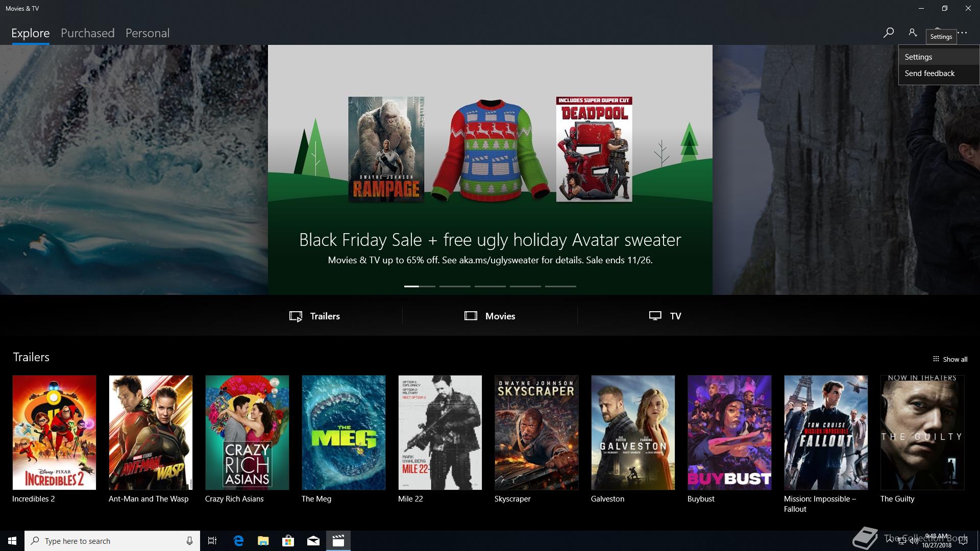Open the Mission: Impossible Fallout poster
The width and height of the screenshot is (980, 551).
826,433
